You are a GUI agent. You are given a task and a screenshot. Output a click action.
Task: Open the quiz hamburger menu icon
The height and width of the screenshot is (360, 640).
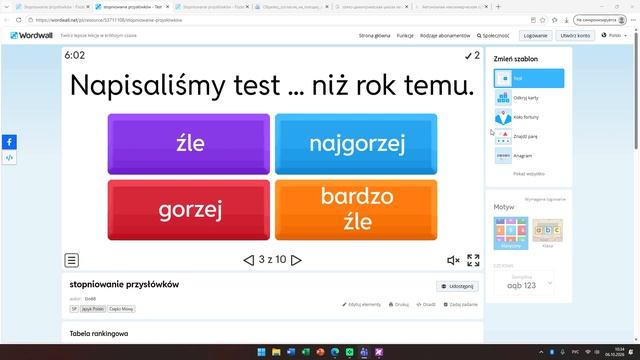(71, 260)
